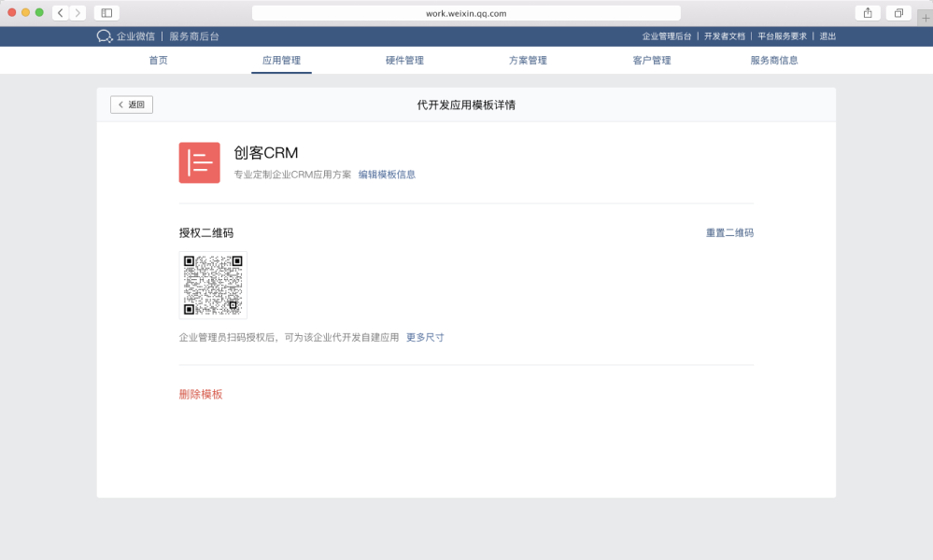Click 退出 to log out
The width and height of the screenshot is (933, 560).
[x=827, y=36]
